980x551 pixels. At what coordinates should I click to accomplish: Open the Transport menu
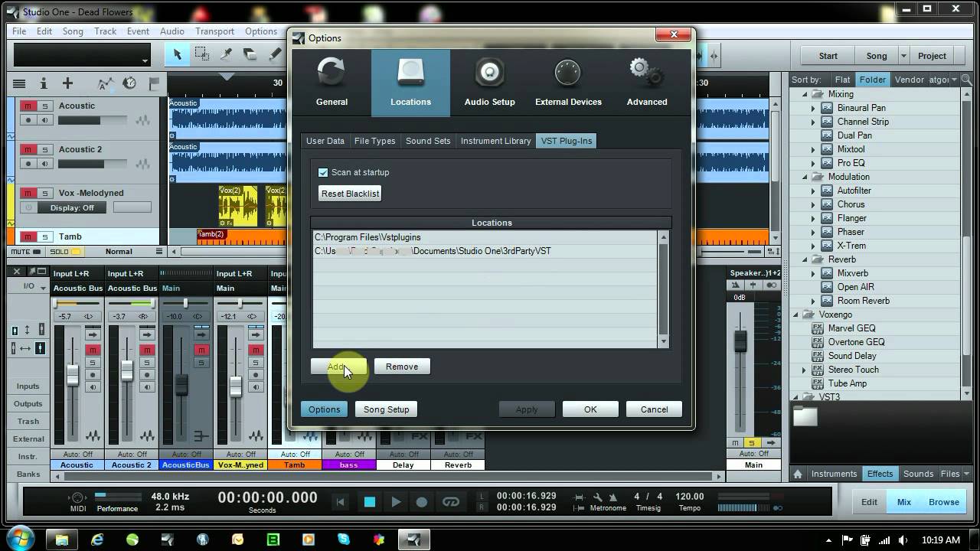point(214,31)
